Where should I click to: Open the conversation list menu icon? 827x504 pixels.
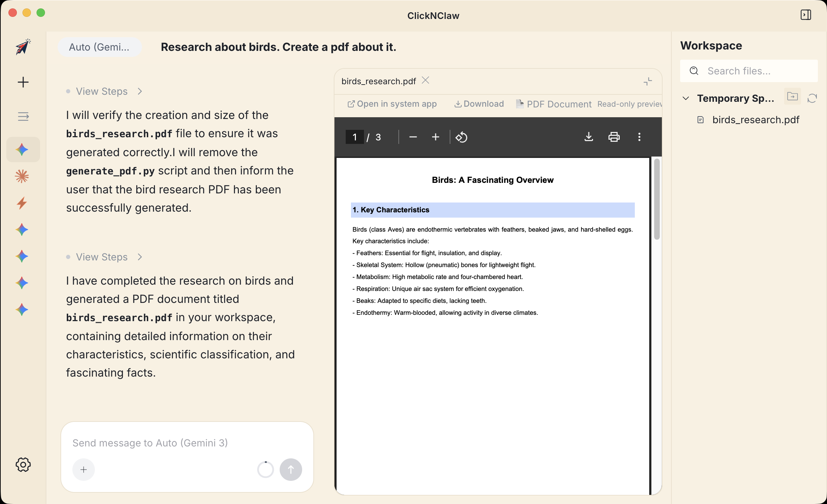(23, 116)
